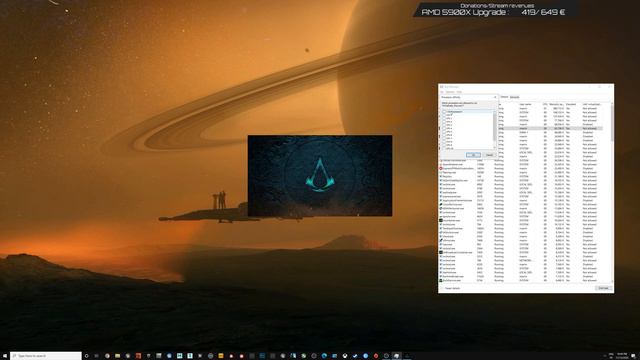The image size is (640, 360).
Task: Close the Processor affinity dialog with X
Action: [495, 97]
